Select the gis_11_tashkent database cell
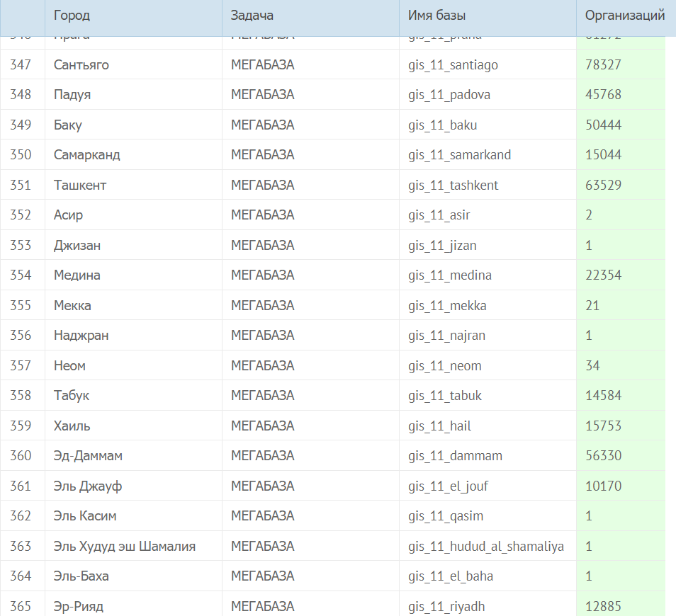676x616 pixels. 454,186
